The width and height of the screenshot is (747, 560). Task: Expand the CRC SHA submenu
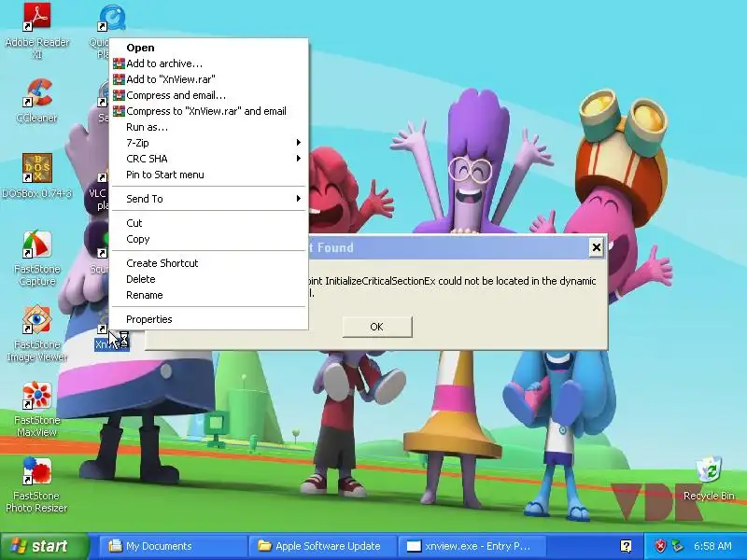(208, 159)
